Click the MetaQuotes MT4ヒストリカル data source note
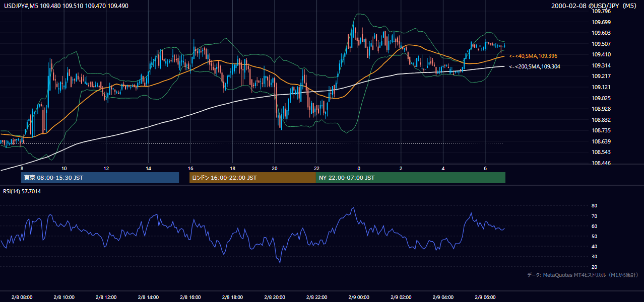644x302 pixels. (583, 275)
